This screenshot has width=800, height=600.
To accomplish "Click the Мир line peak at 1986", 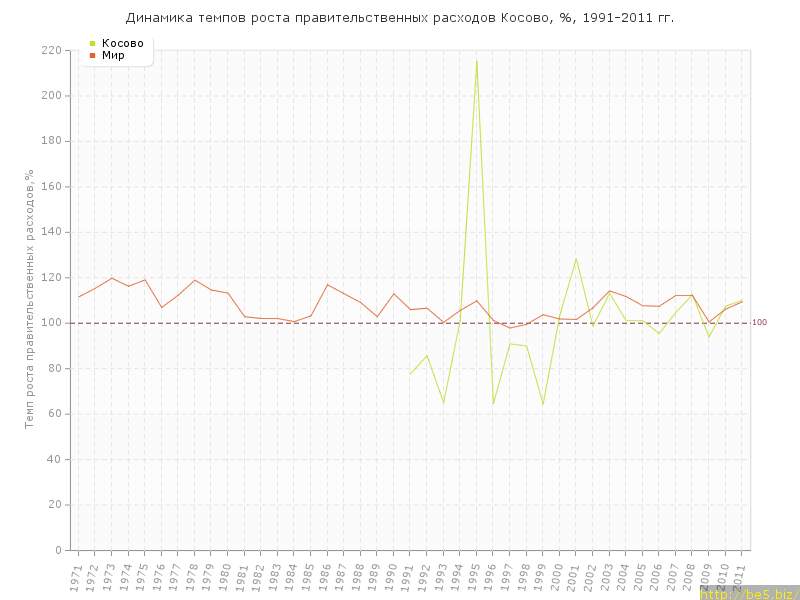I will point(327,285).
